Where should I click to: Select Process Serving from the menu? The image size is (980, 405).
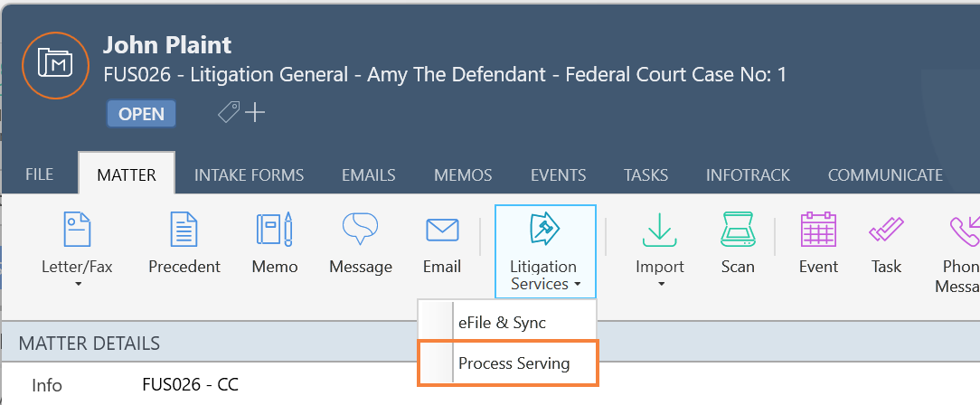click(507, 363)
